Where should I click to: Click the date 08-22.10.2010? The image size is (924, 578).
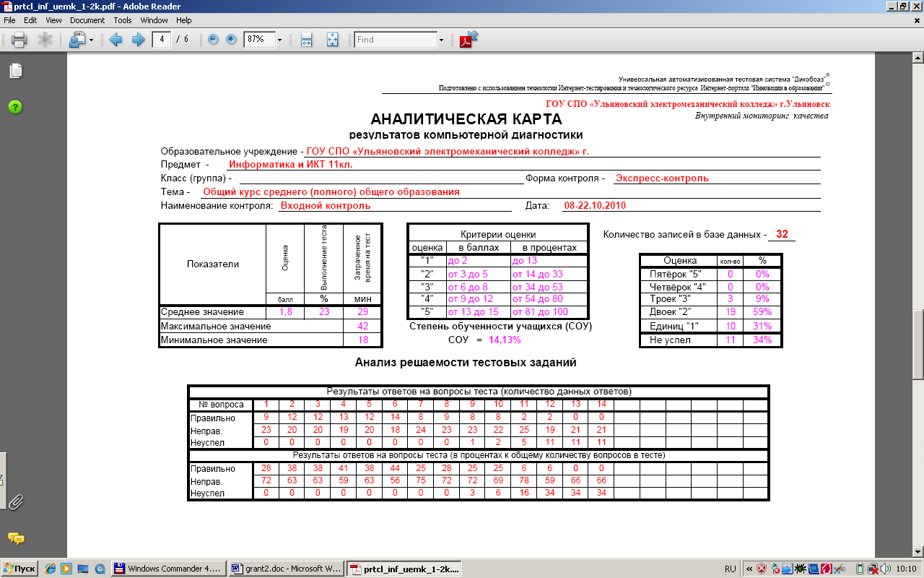point(595,205)
